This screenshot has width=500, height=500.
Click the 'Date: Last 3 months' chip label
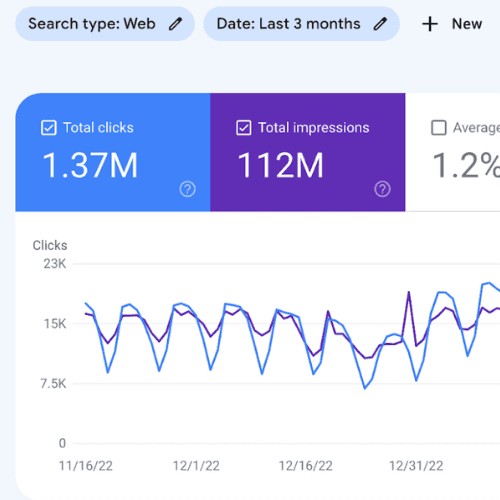288,24
